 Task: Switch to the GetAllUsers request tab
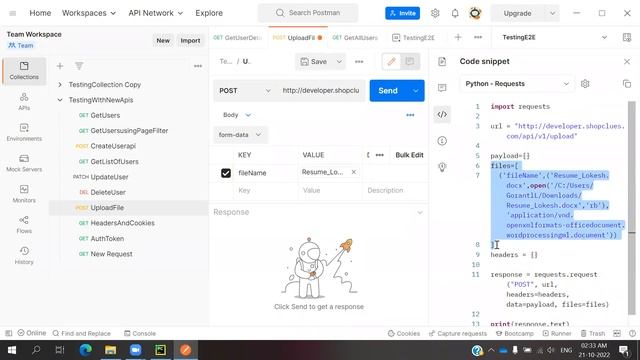(355, 38)
